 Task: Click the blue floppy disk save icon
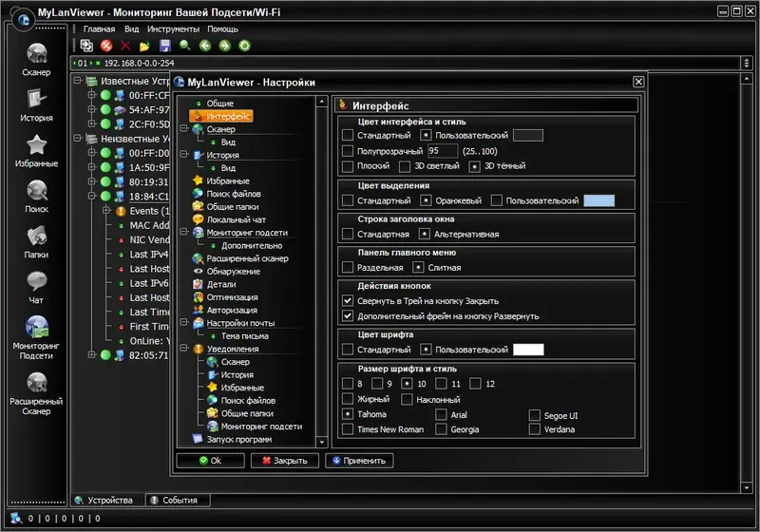(165, 46)
